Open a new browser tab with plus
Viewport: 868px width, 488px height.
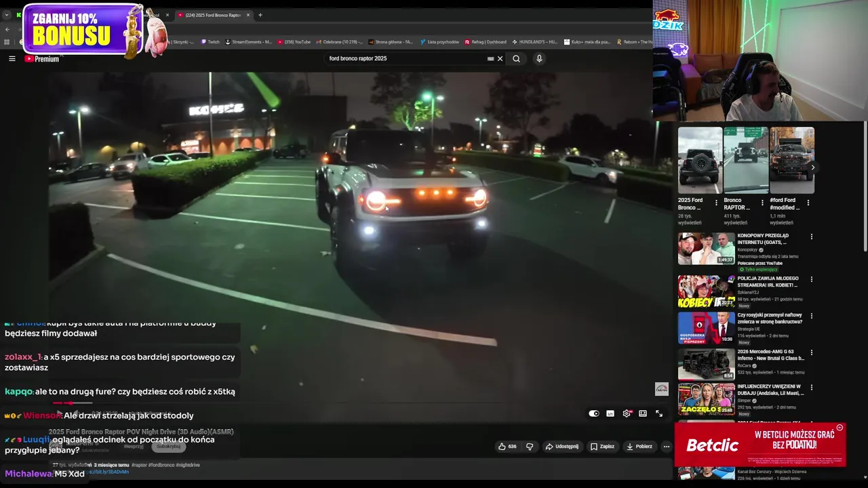[260, 15]
